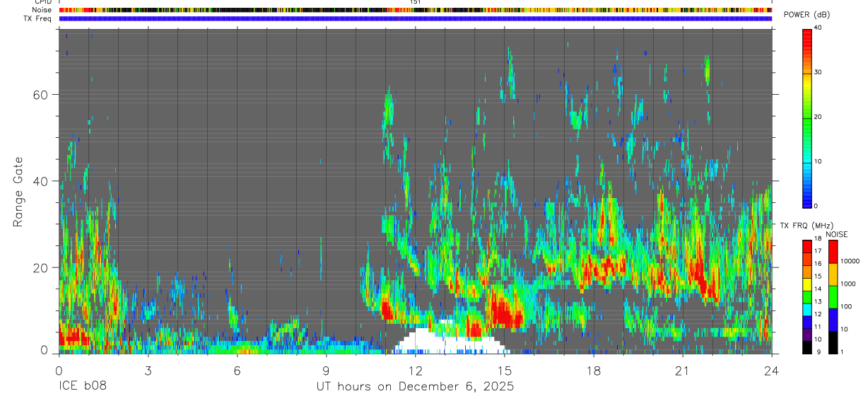Click the ICE b08 radar label
Screen dimensions: 868x401
81,387
